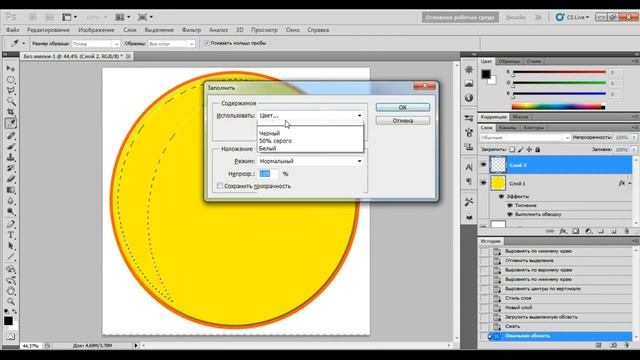
Task: Click Отмена in Заполнить dialog
Action: 402,120
